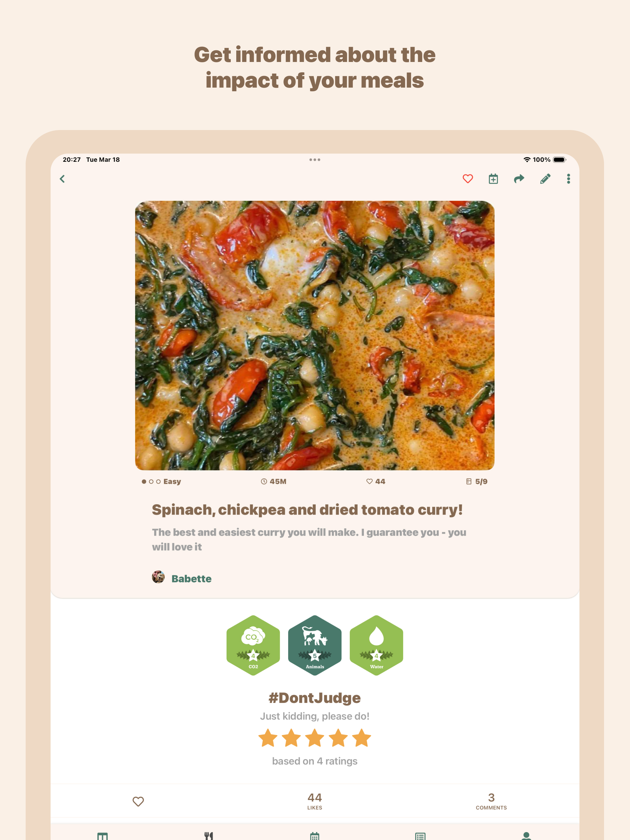Viewport: 630px width, 840px height.
Task: Go back with the left chevron
Action: pos(62,179)
